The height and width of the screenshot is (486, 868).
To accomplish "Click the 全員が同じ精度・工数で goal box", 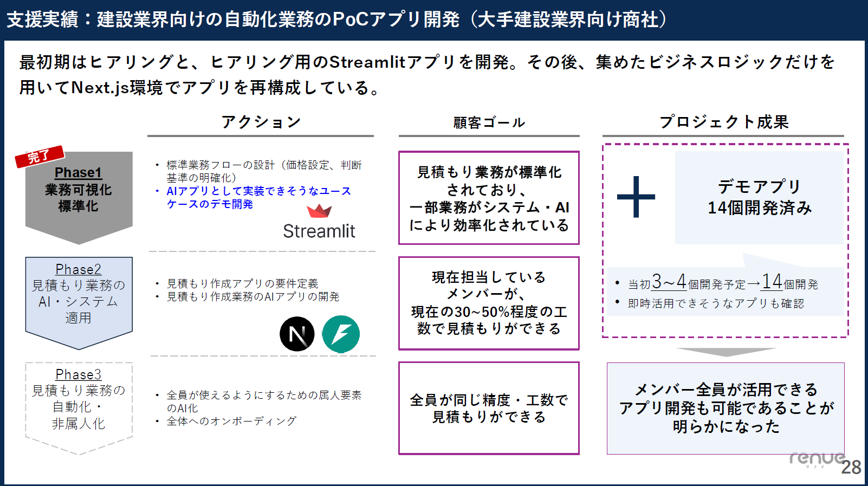I will (489, 408).
